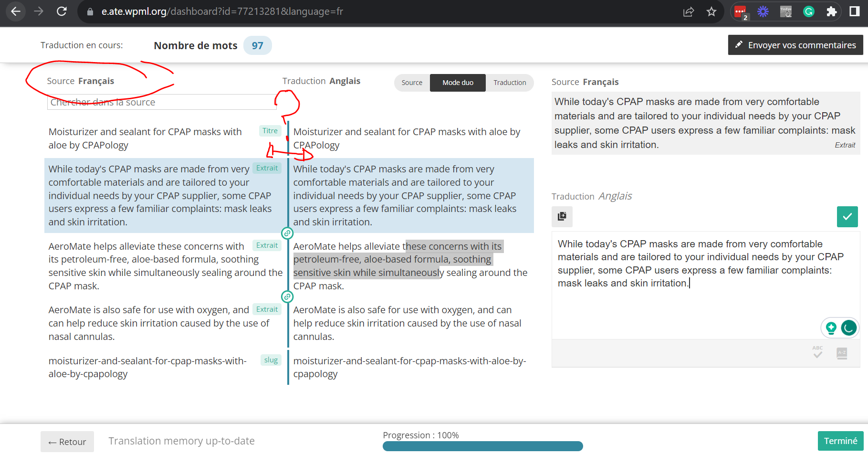The image size is (868, 455).
Task: Open the grey picture extension icon
Action: click(786, 11)
